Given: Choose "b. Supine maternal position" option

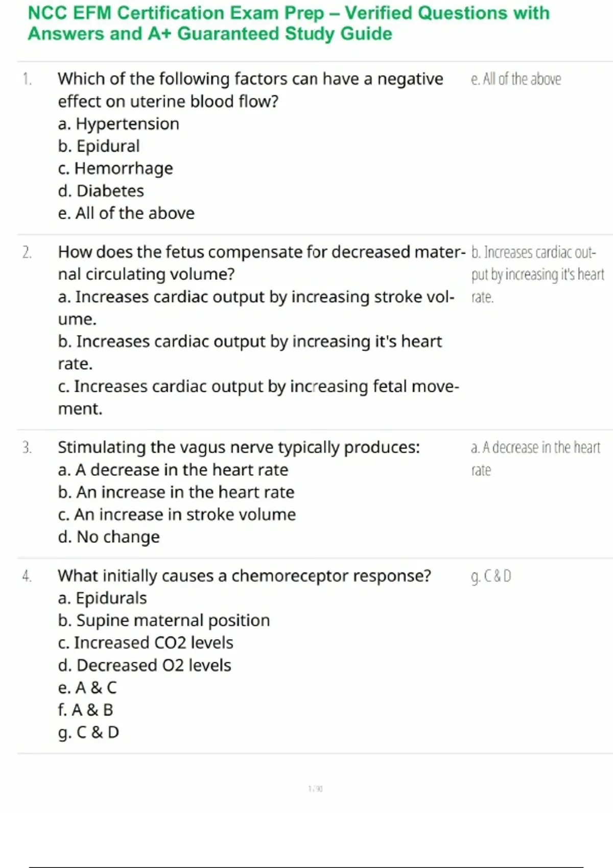Looking at the screenshot, I should (164, 621).
